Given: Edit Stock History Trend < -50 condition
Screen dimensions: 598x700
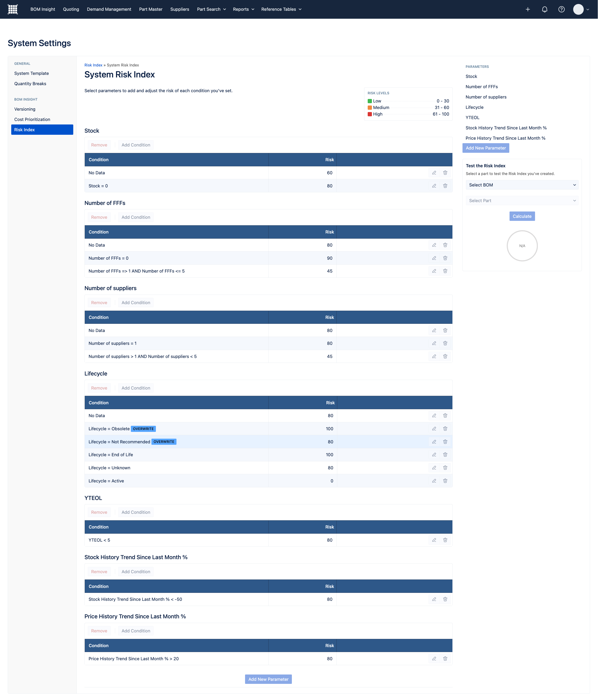Looking at the screenshot, I should [434, 599].
